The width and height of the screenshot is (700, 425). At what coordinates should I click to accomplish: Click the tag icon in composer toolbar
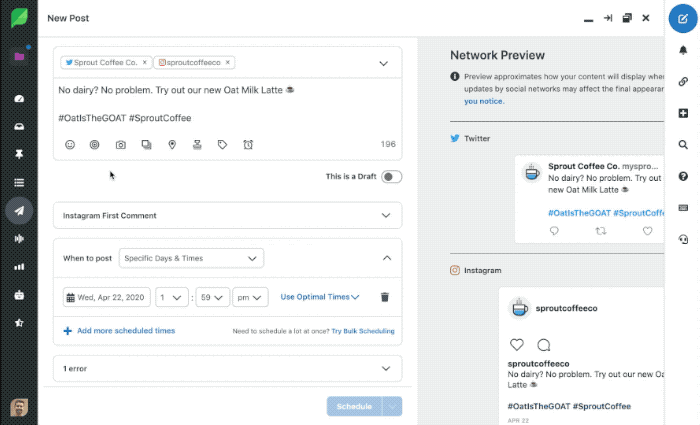point(222,145)
